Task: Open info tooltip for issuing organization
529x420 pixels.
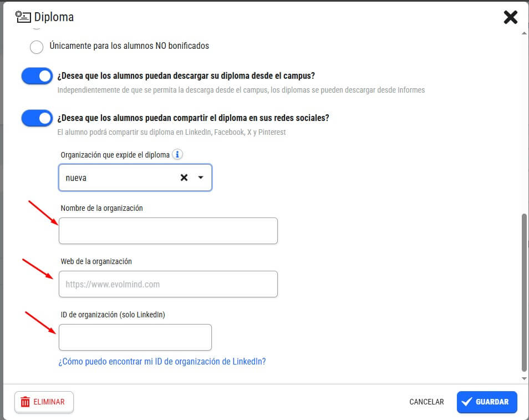Action: [177, 154]
